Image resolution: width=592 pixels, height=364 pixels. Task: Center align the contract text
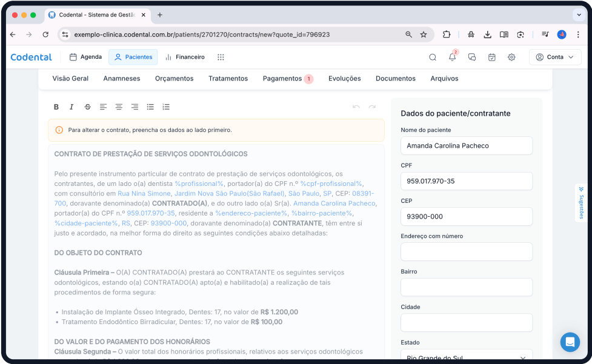coord(119,107)
